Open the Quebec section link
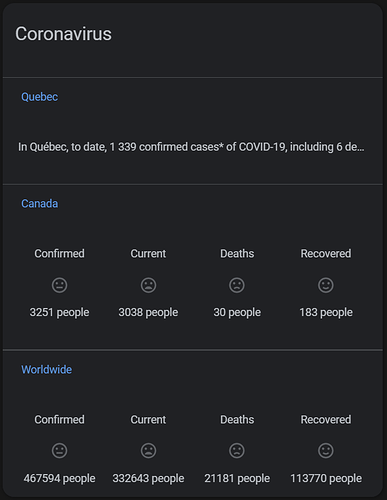This screenshot has width=387, height=500. (40, 97)
